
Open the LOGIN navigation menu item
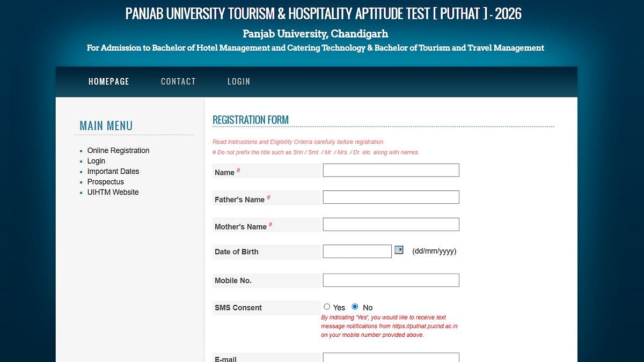pos(239,81)
